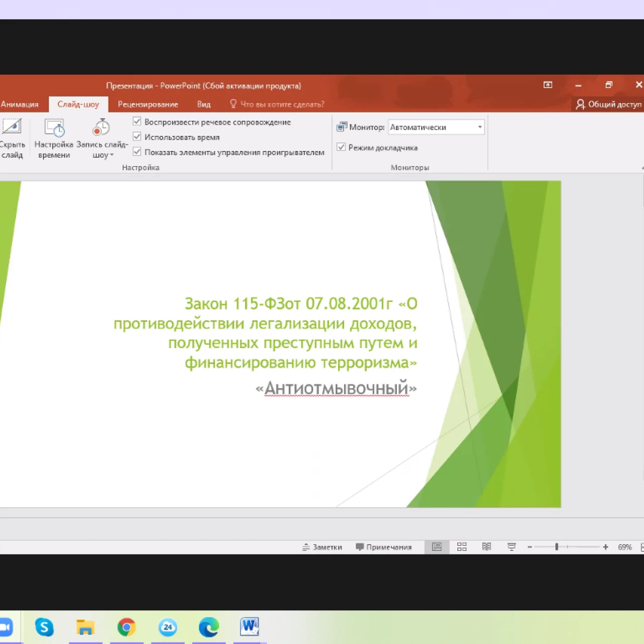The width and height of the screenshot is (644, 644).
Task: Click the Запись слайд-шоу record icon
Action: point(101,127)
